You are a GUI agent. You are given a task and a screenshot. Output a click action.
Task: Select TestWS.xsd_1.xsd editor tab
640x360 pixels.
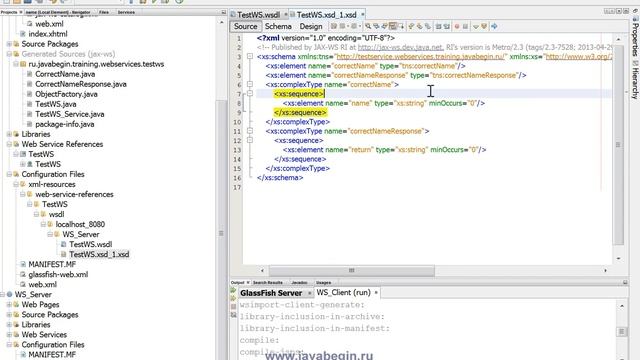(x=327, y=15)
